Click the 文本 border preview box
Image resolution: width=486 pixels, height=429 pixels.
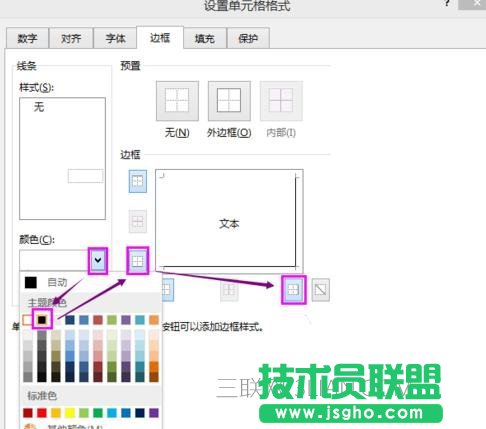click(x=229, y=220)
